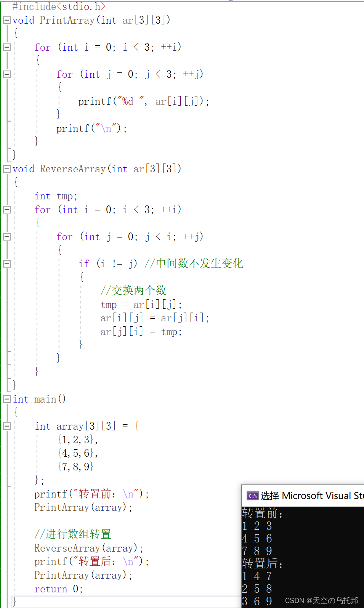Click the 'int main()' signature text

pyautogui.click(x=39, y=399)
